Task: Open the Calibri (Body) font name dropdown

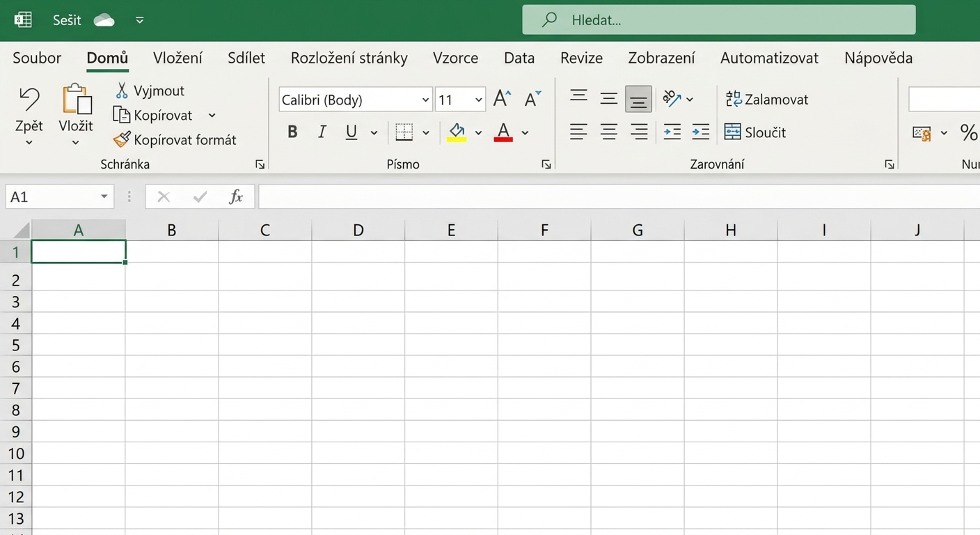Action: tap(425, 100)
